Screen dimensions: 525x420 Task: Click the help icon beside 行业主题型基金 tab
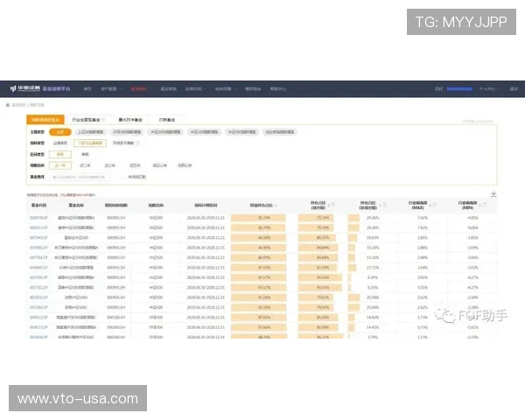102,119
